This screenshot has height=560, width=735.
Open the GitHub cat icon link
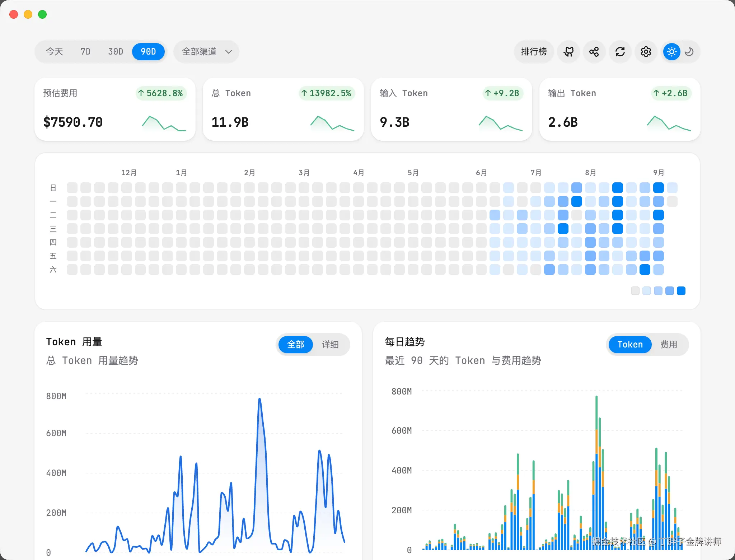568,52
